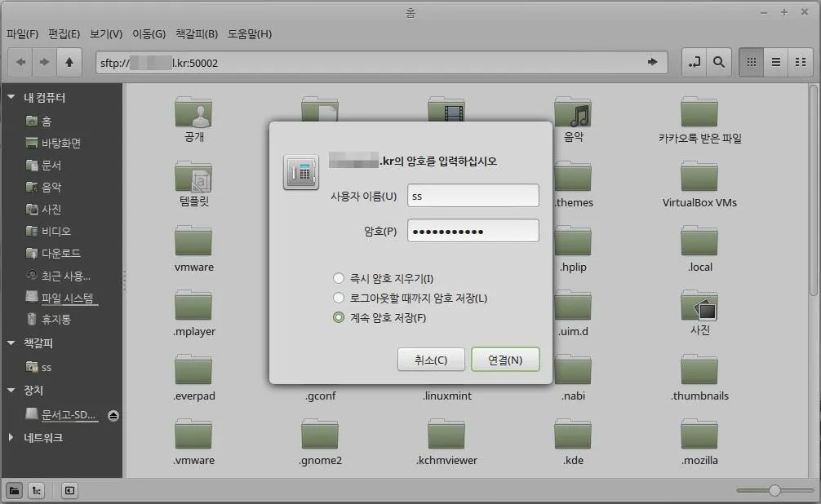Select 로그아웃할 때까지 암호 저장 option
The width and height of the screenshot is (821, 504).
point(339,298)
